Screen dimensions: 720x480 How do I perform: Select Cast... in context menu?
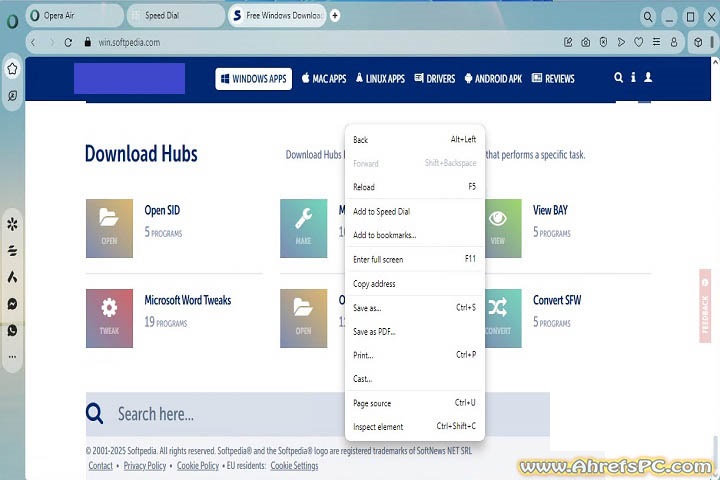pyautogui.click(x=415, y=378)
